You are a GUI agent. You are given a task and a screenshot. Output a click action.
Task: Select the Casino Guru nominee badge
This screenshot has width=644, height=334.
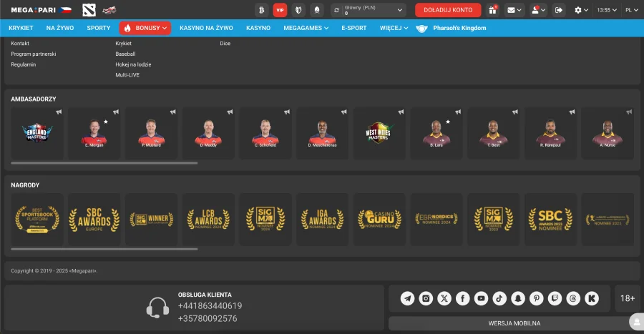pos(379,220)
